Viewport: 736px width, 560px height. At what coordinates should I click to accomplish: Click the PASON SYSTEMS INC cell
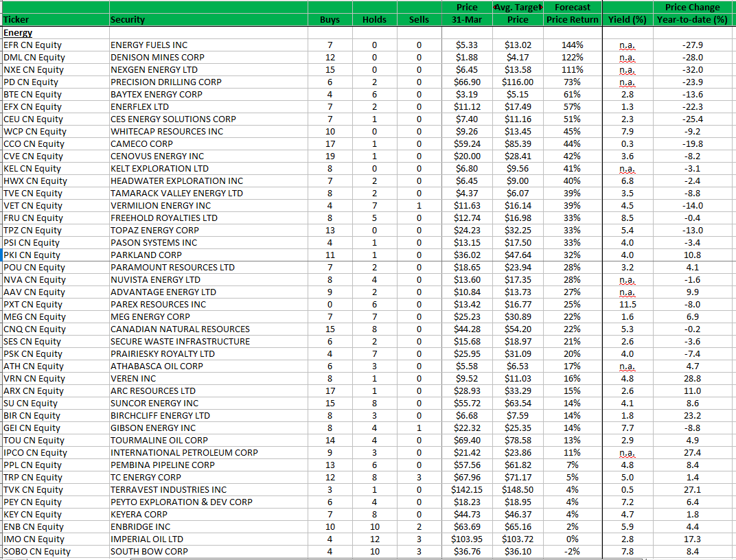[x=209, y=242]
